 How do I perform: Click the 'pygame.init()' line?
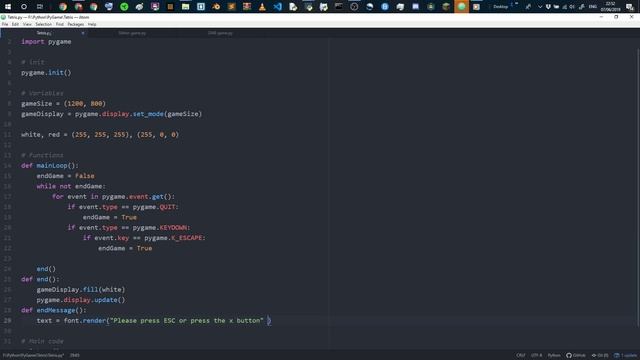click(46, 73)
